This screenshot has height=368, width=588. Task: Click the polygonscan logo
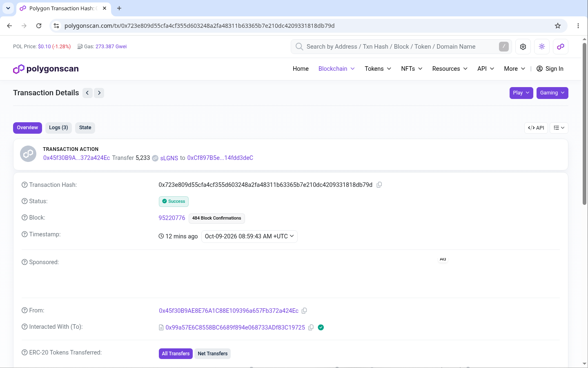point(46,69)
